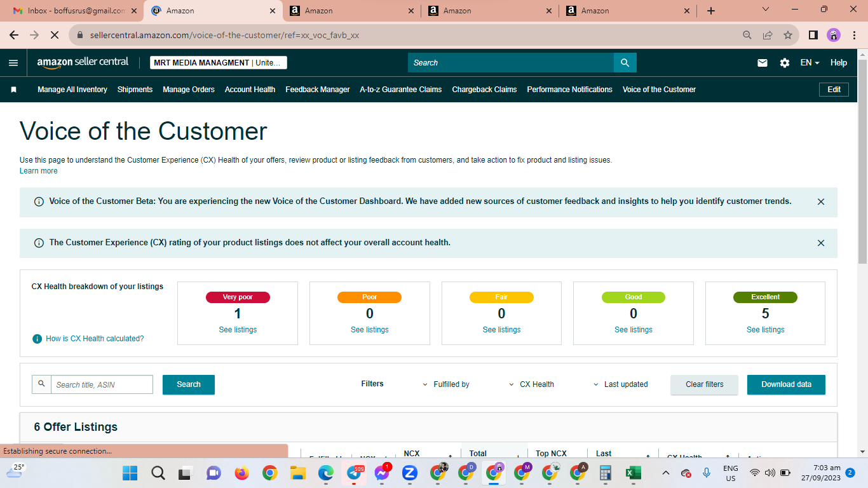The height and width of the screenshot is (488, 868).
Task: Click the Edit favorites button
Action: pyautogui.click(x=834, y=90)
